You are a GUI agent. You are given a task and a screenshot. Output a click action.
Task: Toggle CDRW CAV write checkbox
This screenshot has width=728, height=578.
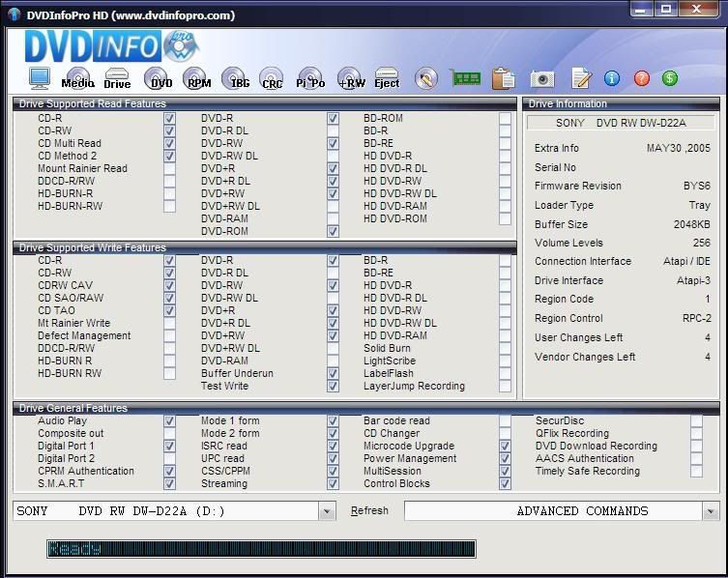pos(169,285)
